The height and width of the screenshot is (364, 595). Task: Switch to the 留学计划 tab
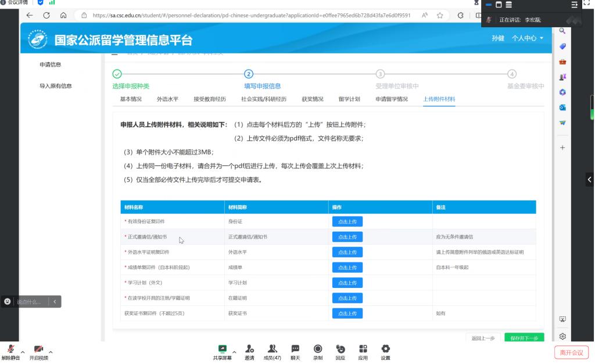point(350,99)
